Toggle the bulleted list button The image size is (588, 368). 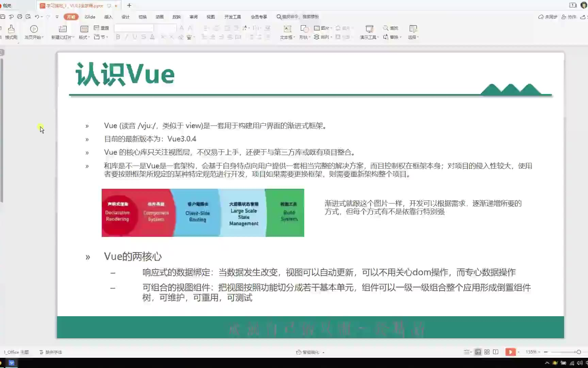pyautogui.click(x=206, y=28)
